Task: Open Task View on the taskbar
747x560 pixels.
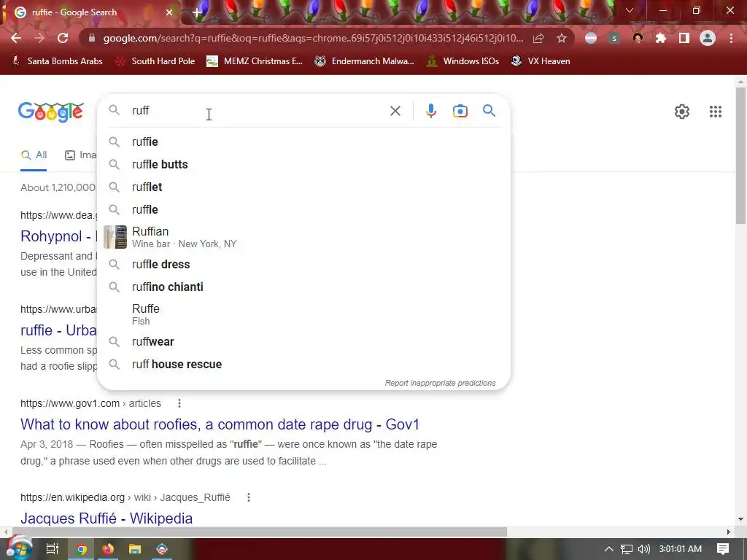Action: (x=52, y=549)
